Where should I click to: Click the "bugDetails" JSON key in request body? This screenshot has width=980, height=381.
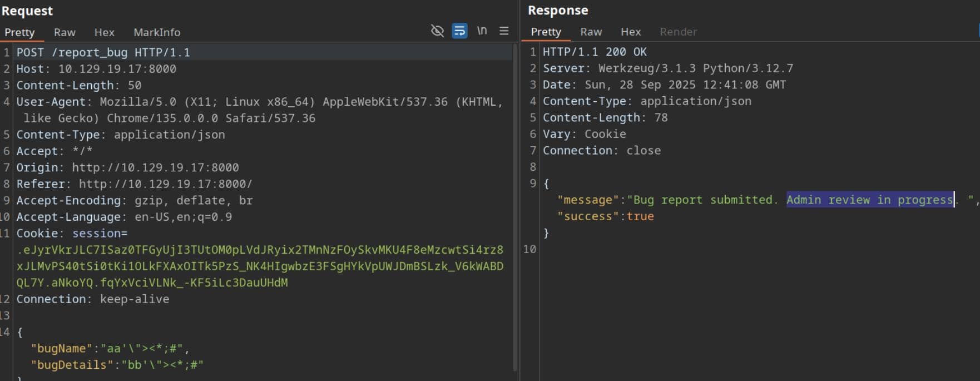[72, 365]
